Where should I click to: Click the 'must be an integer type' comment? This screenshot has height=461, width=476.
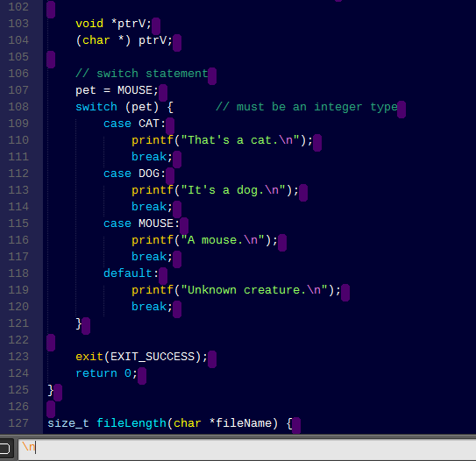click(x=307, y=107)
